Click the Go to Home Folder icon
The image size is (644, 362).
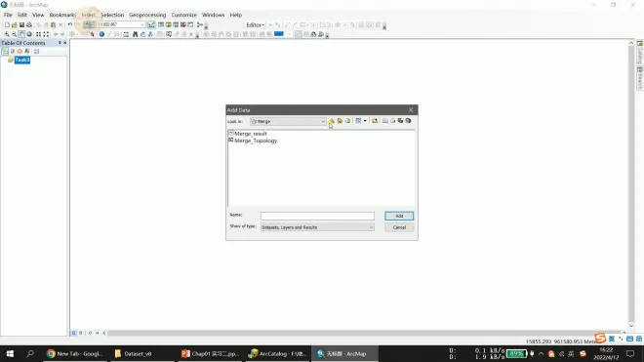click(x=340, y=121)
